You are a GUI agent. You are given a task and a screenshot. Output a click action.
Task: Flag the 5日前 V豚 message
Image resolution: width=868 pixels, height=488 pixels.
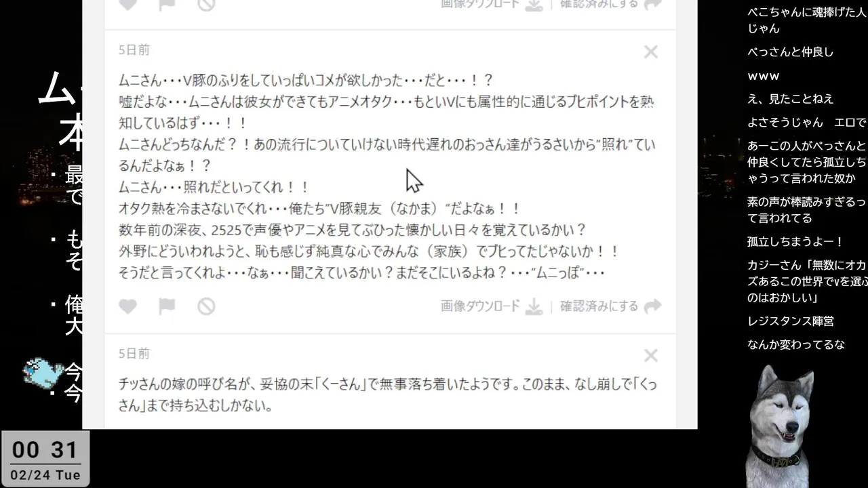point(167,306)
